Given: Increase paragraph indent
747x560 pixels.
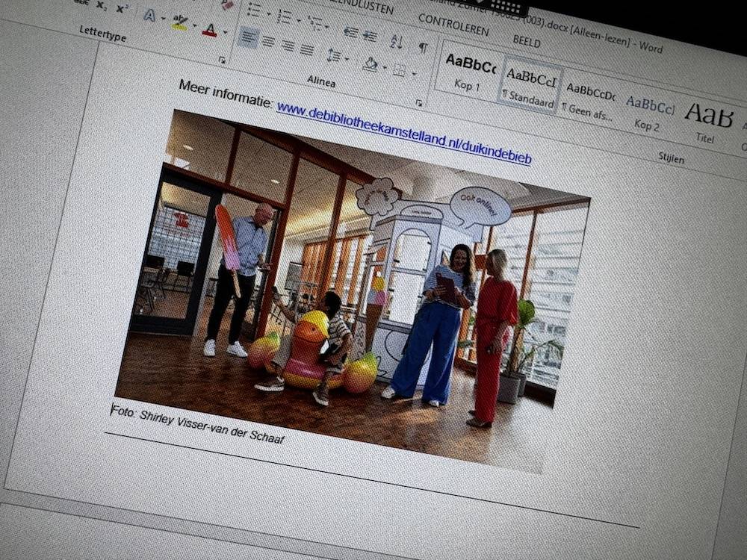Looking at the screenshot, I should 370,35.
